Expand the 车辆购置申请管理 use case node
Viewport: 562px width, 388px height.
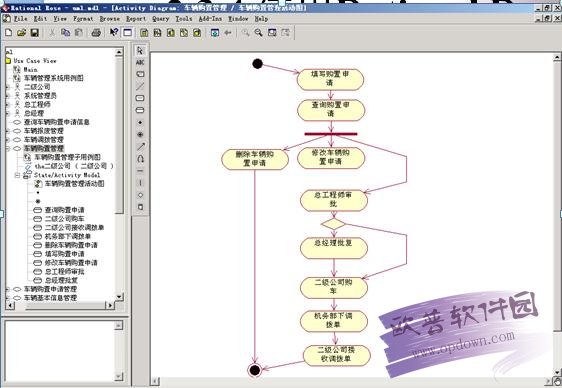tap(8, 289)
